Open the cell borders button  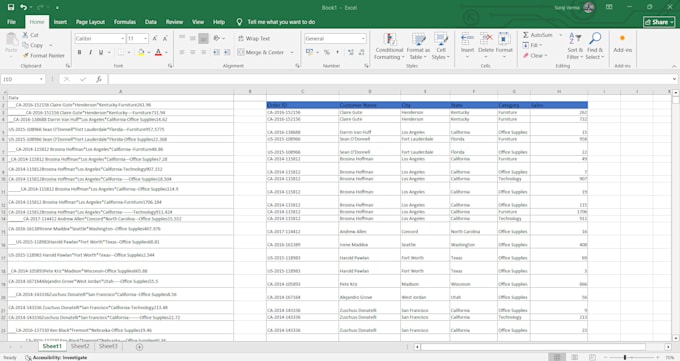coord(121,53)
